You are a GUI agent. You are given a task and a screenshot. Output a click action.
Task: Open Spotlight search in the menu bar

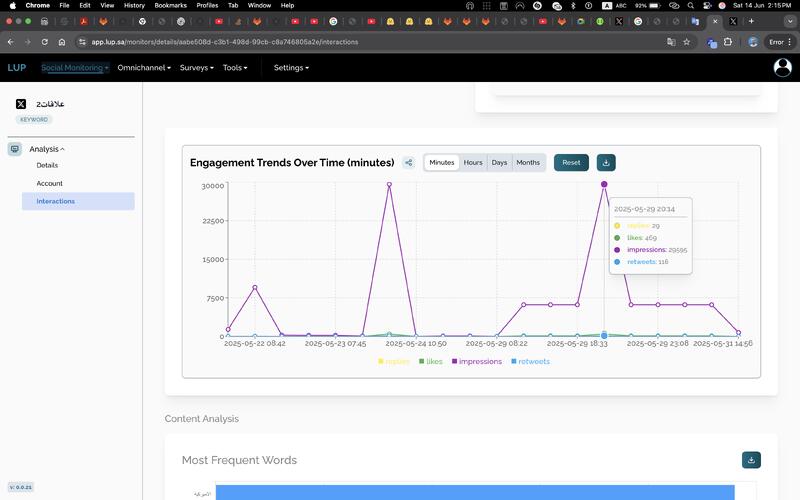(690, 5)
